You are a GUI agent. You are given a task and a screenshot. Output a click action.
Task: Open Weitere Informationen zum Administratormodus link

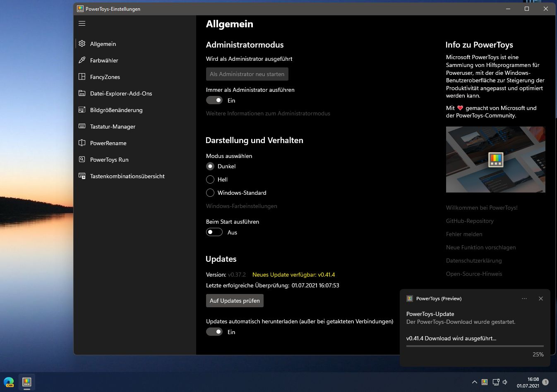[268, 113]
